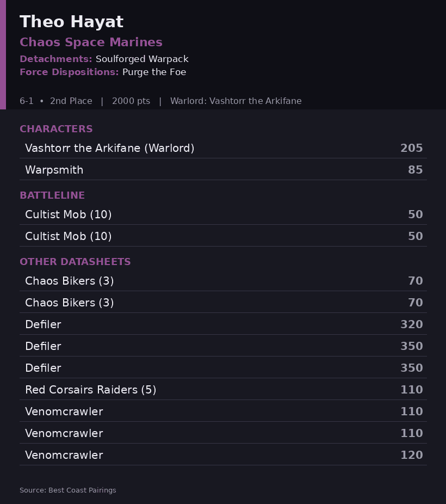Click the Soulforged Warpack detachment text
446x504 pixels.
tap(142, 59)
